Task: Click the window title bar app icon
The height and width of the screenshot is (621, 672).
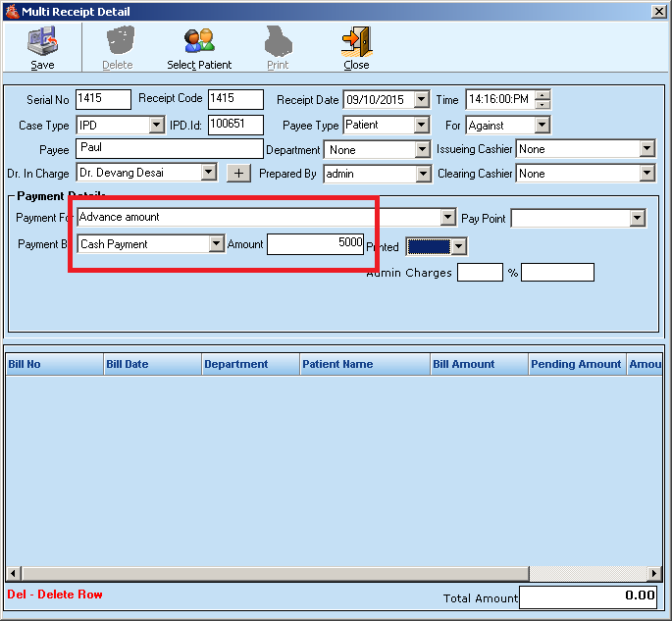Action: coord(11,12)
